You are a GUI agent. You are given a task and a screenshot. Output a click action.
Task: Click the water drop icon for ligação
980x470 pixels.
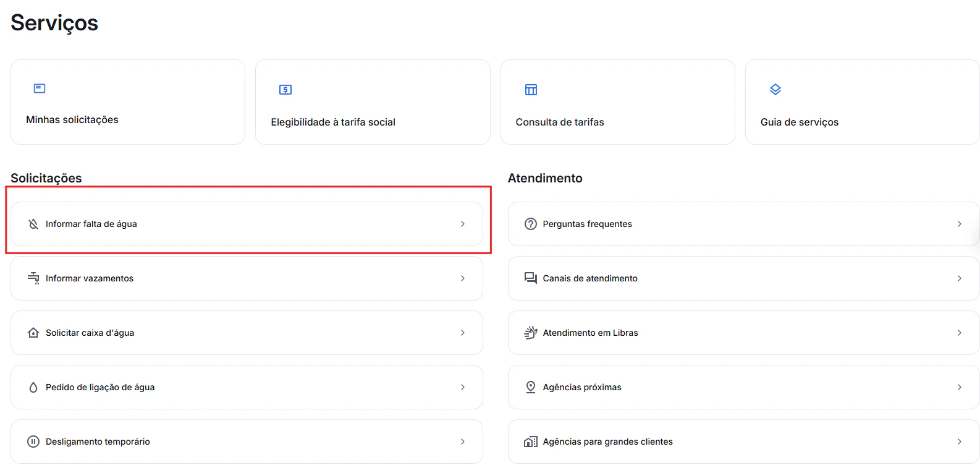pos(33,387)
